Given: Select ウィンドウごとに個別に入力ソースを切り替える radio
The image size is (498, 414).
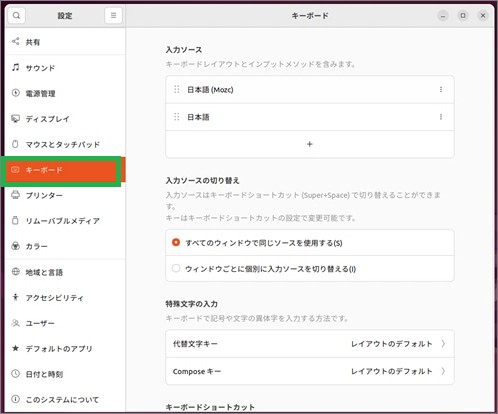Looking at the screenshot, I should 176,268.
